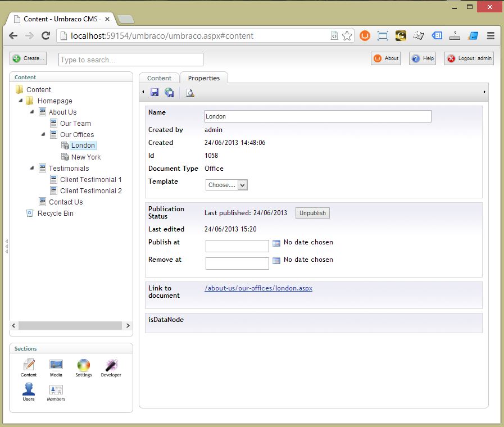Select the London tree node
This screenshot has width=504, height=427.
83,145
